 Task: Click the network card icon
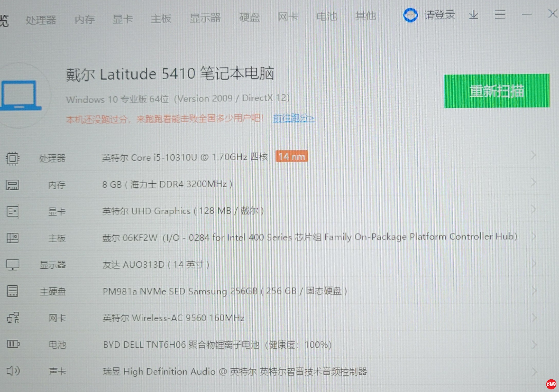(13, 318)
